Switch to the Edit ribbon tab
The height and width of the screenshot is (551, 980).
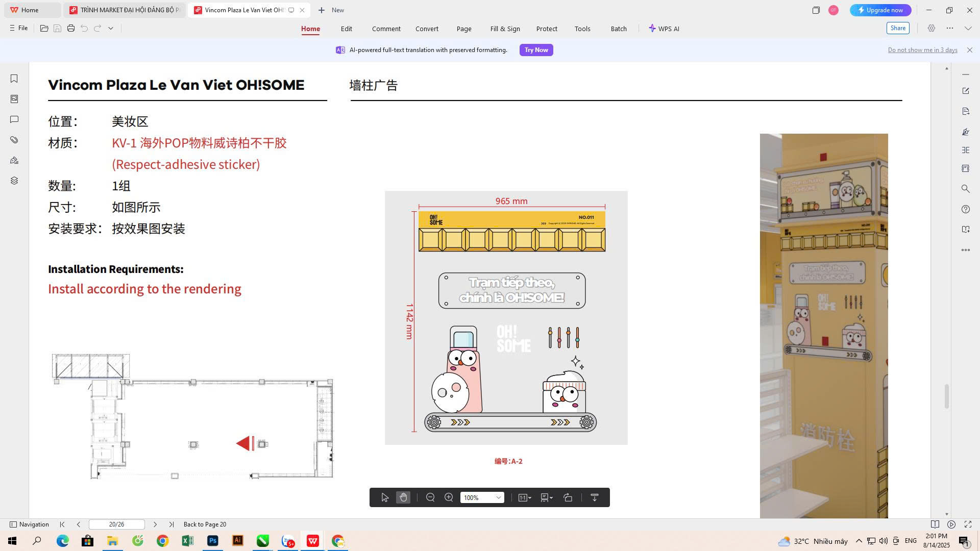tap(347, 29)
